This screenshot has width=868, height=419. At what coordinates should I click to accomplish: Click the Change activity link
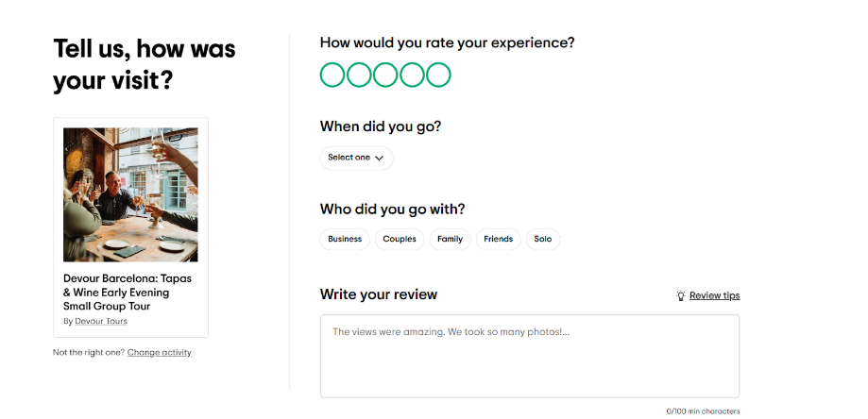click(x=160, y=352)
